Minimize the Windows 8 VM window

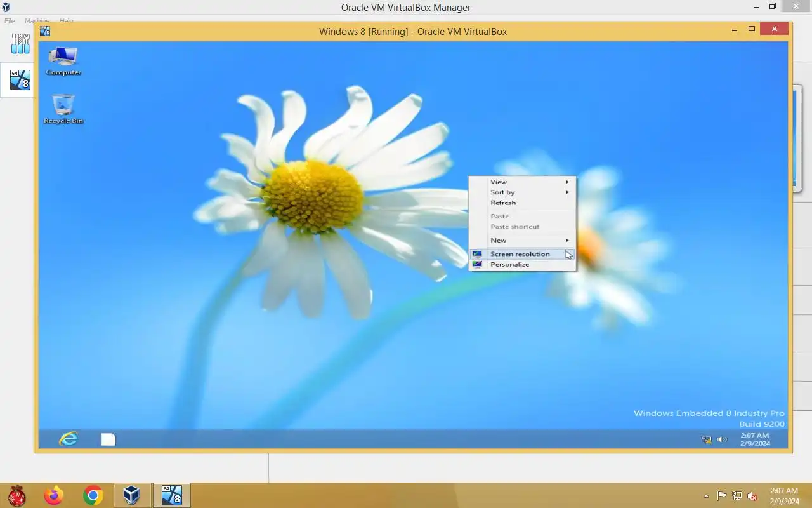(x=735, y=29)
